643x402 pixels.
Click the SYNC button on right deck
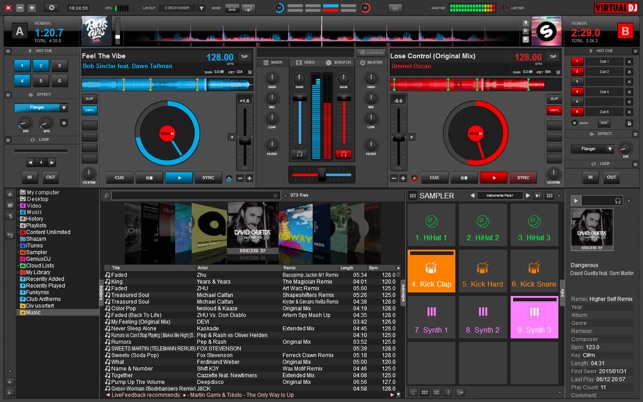522,177
